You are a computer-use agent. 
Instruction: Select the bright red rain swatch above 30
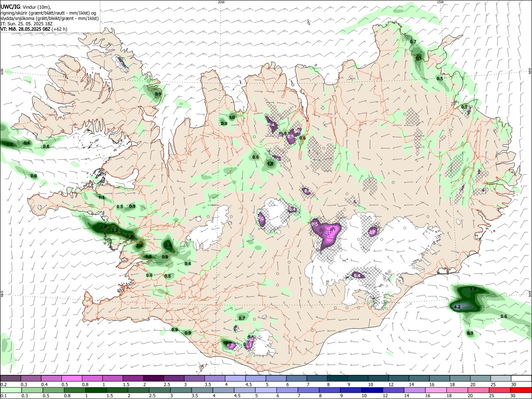click(520, 389)
